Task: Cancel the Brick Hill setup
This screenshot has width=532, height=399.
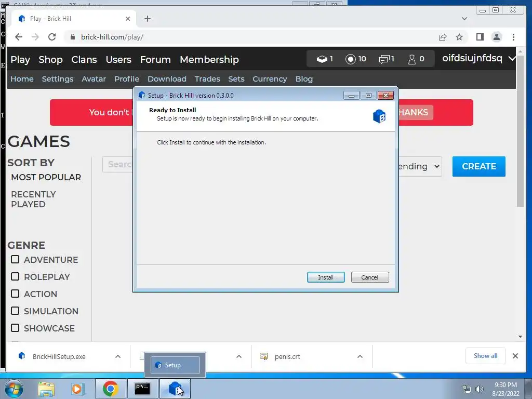Action: pyautogui.click(x=370, y=277)
